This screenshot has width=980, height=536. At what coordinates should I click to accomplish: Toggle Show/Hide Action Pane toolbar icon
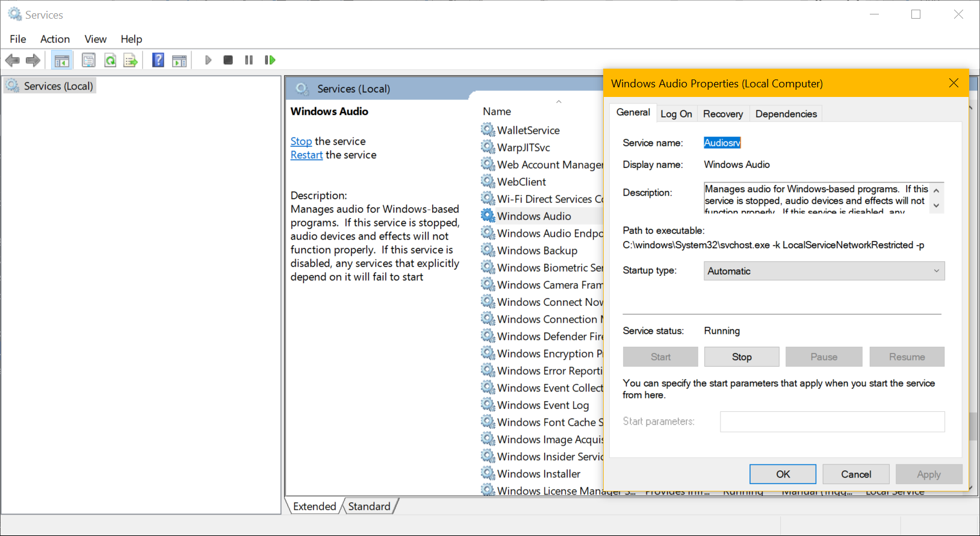tap(179, 60)
